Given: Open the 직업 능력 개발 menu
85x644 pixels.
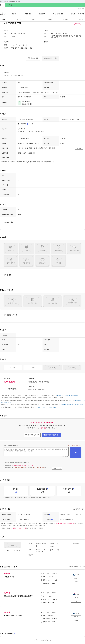Looking at the screenshot, I should click(x=58, y=14).
